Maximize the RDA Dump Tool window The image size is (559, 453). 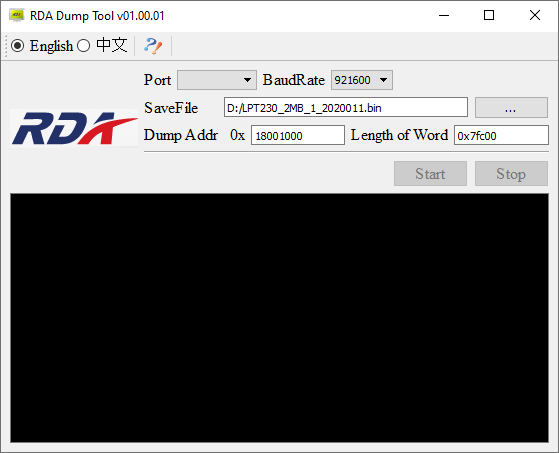pos(489,15)
